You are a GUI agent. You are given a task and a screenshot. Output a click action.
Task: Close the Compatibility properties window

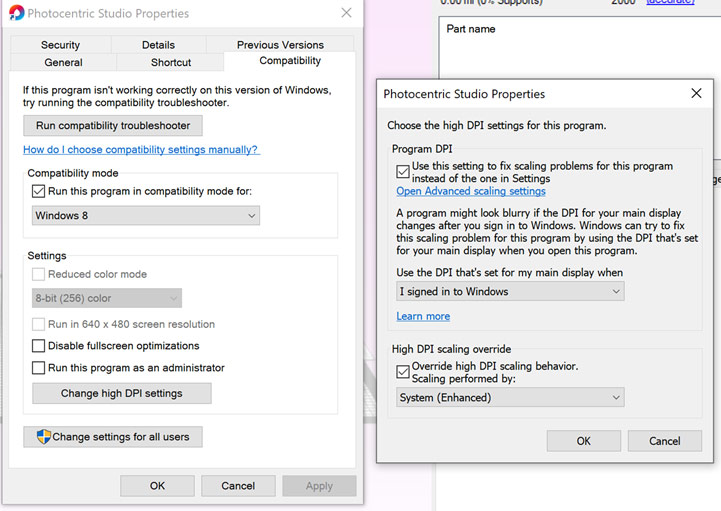point(346,13)
